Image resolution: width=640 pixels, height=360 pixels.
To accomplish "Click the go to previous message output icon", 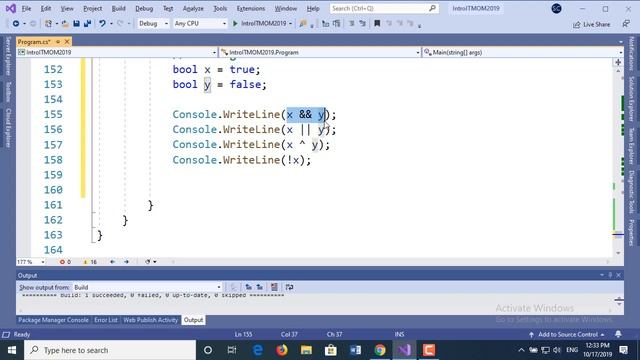I will pos(249,287).
